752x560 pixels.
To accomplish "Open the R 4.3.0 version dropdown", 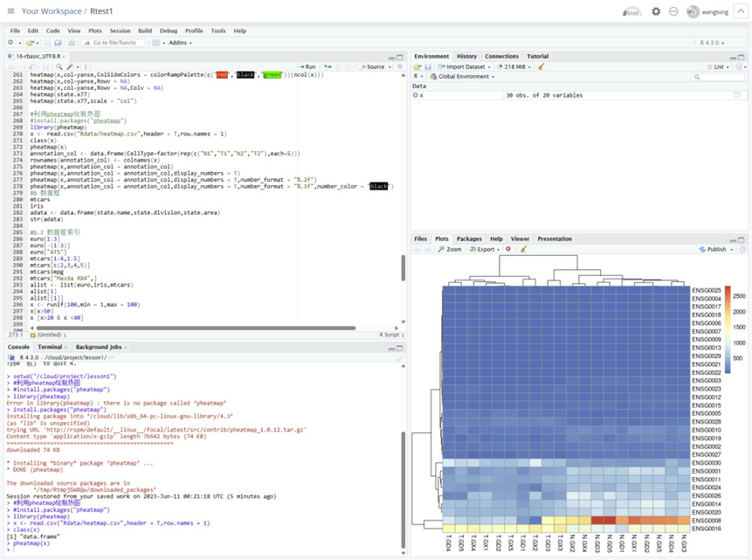I will pyautogui.click(x=712, y=43).
